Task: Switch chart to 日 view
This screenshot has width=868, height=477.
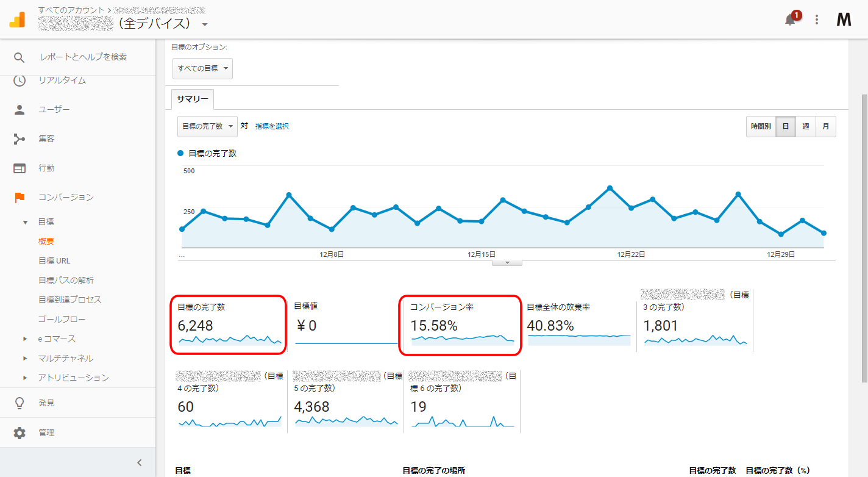Action: (786, 126)
